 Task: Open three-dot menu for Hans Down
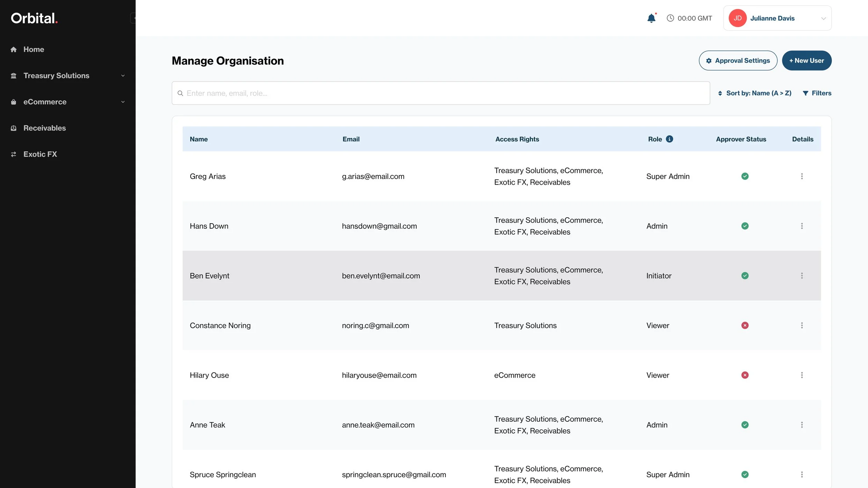coord(802,226)
